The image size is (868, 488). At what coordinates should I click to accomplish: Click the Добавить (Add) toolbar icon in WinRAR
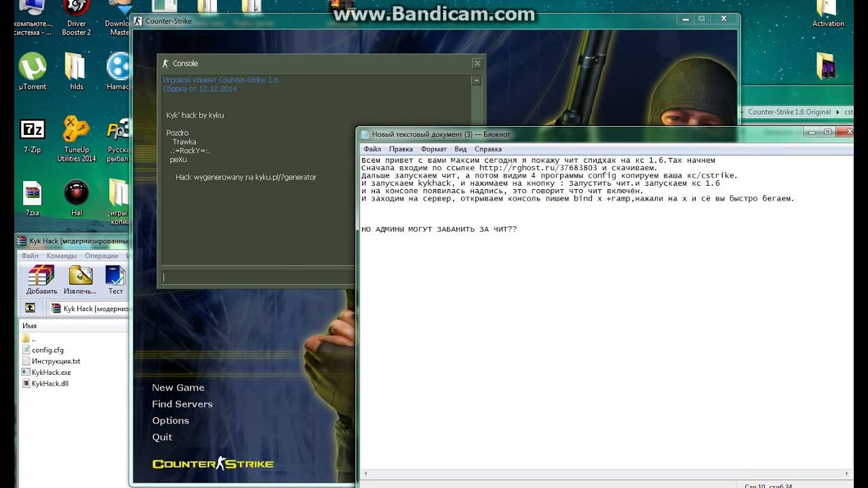pos(41,279)
